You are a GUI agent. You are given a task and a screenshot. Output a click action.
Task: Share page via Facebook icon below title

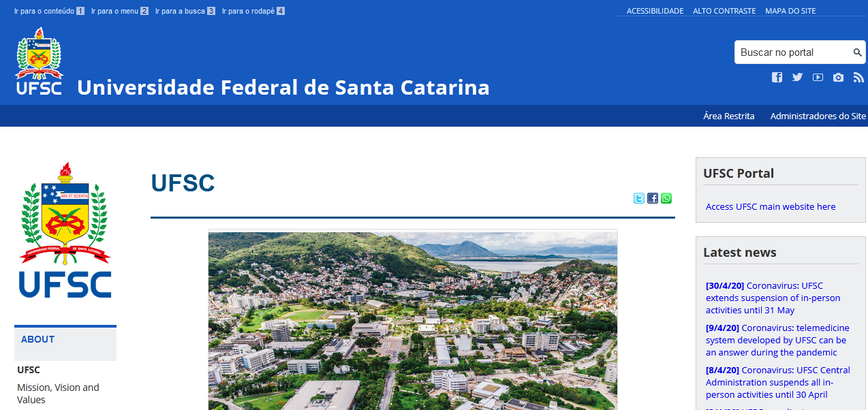652,198
